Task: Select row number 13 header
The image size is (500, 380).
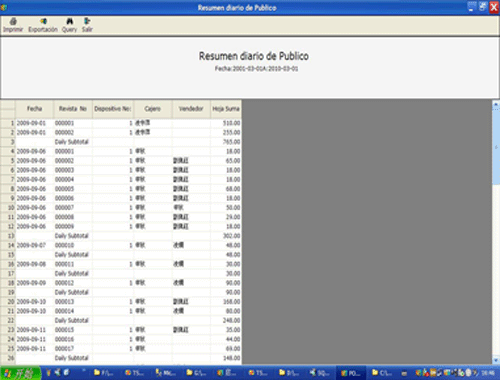Action: pos(8,236)
